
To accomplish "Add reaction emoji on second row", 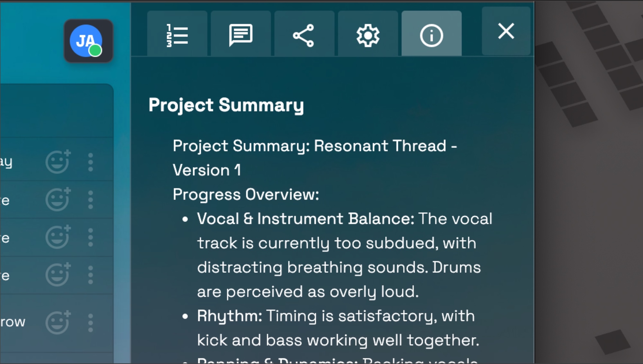I will (58, 199).
